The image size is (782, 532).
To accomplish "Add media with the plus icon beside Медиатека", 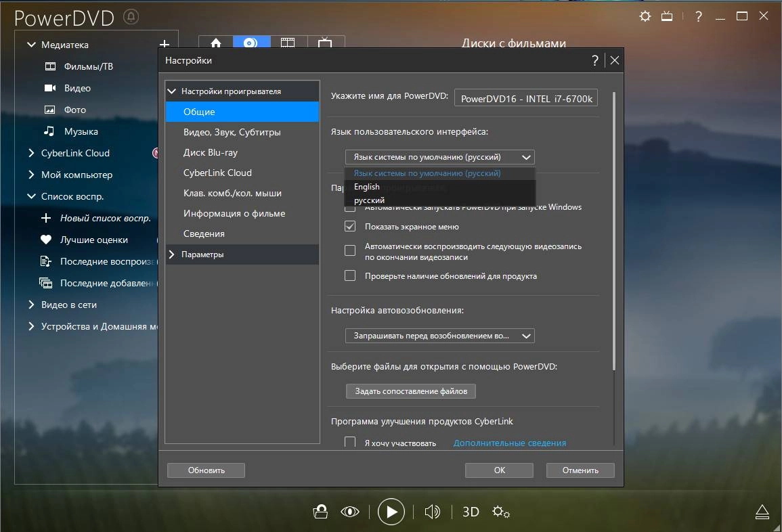I will (x=164, y=45).
